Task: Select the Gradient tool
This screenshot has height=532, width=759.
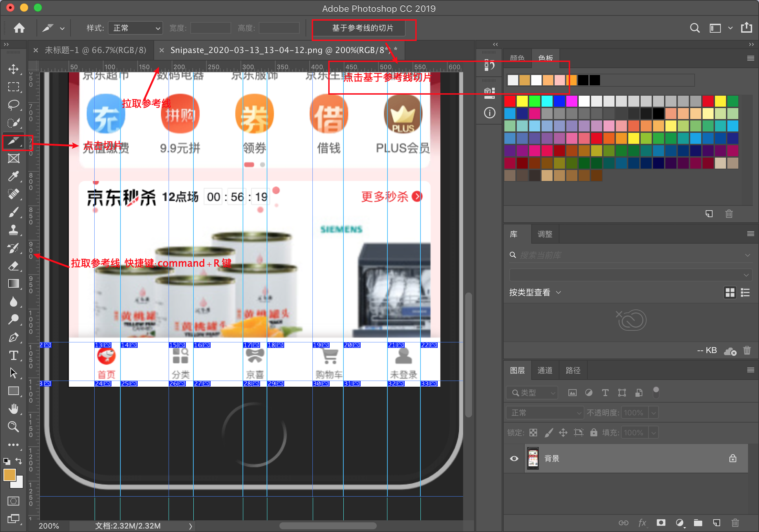Action: click(13, 284)
